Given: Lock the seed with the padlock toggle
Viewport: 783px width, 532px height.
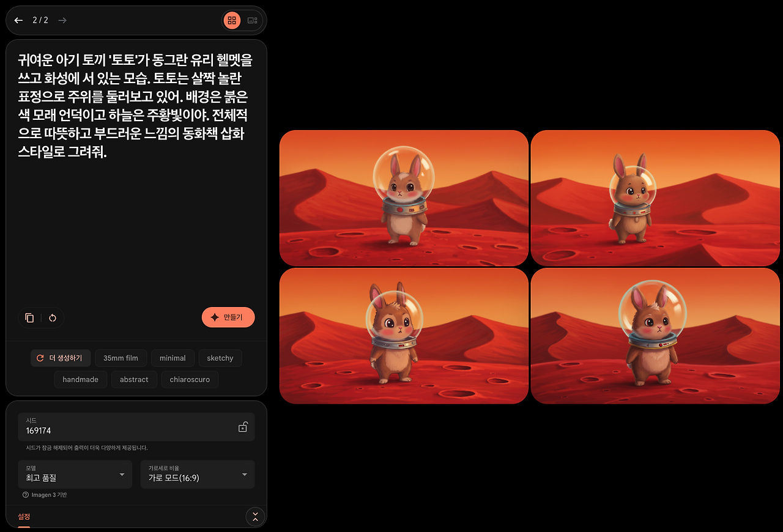Looking at the screenshot, I should 243,426.
